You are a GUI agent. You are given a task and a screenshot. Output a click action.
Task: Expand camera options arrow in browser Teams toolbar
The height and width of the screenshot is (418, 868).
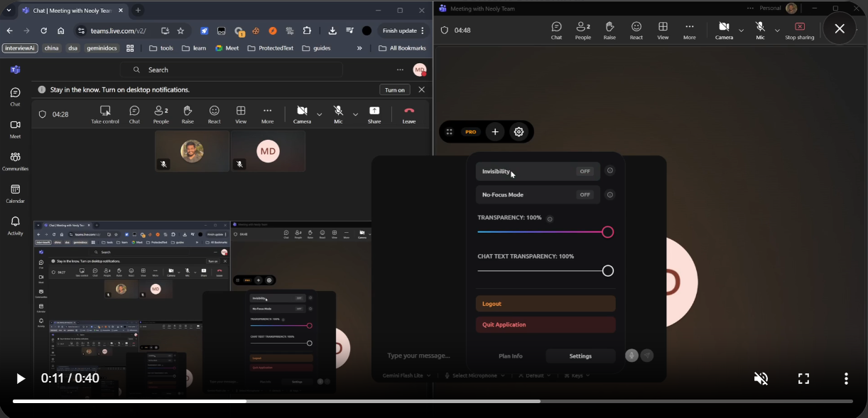tap(319, 114)
